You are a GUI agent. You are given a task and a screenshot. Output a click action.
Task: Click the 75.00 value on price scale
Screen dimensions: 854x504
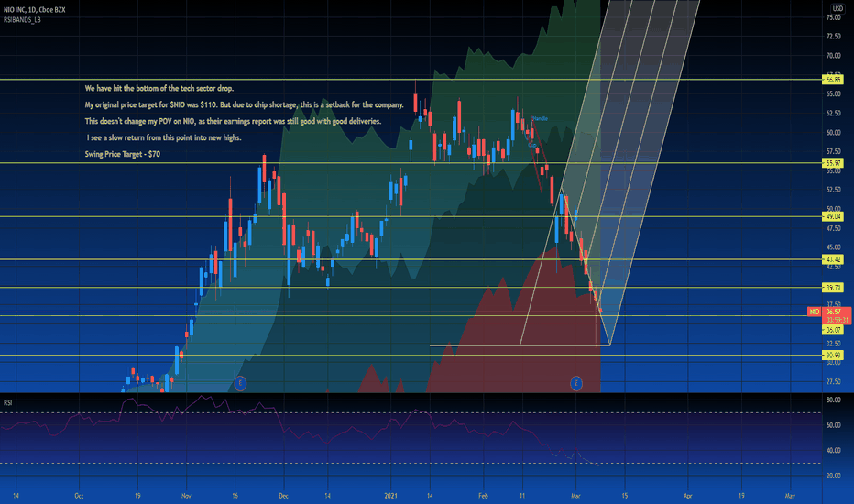pos(833,17)
